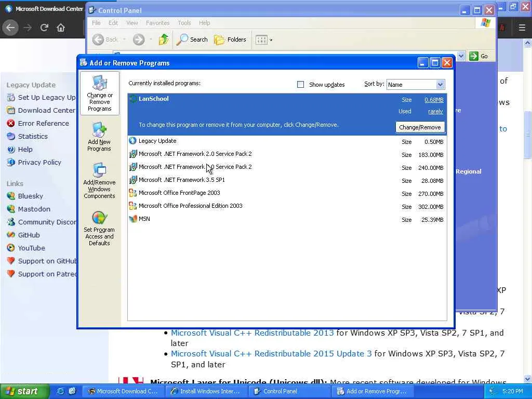
Task: Switch to Control Panel taskbar button
Action: (x=289, y=391)
